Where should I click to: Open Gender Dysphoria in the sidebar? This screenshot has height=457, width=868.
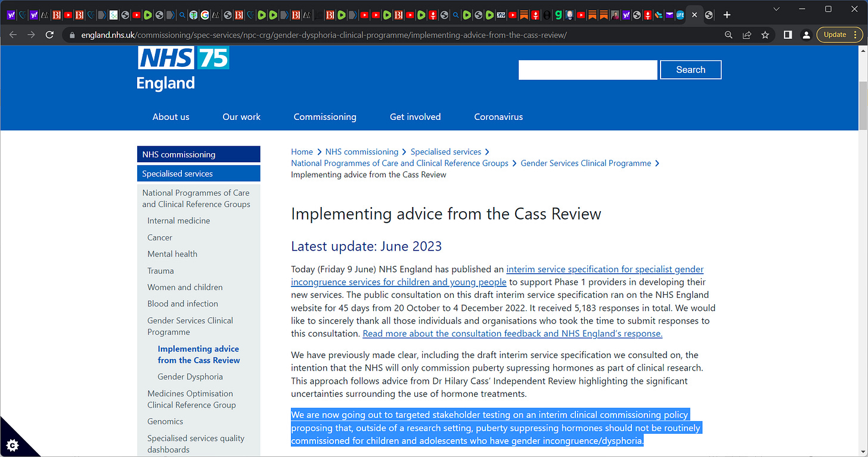tap(190, 377)
